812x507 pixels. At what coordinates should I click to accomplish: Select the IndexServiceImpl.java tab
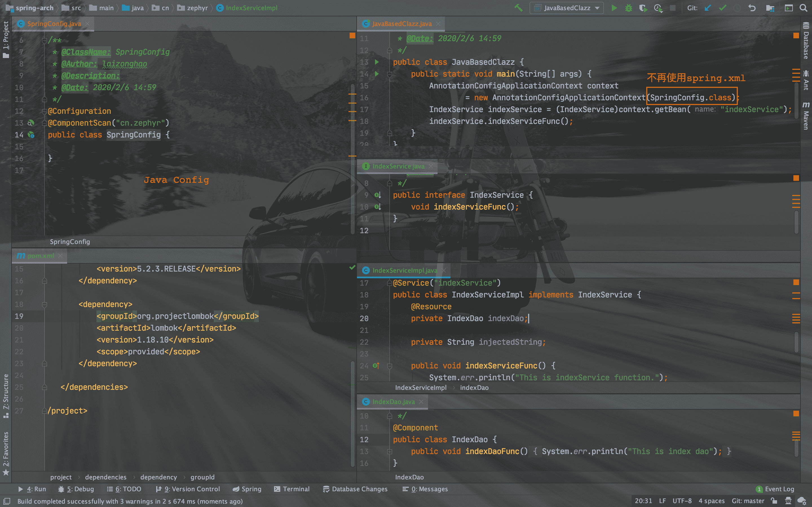coord(404,270)
